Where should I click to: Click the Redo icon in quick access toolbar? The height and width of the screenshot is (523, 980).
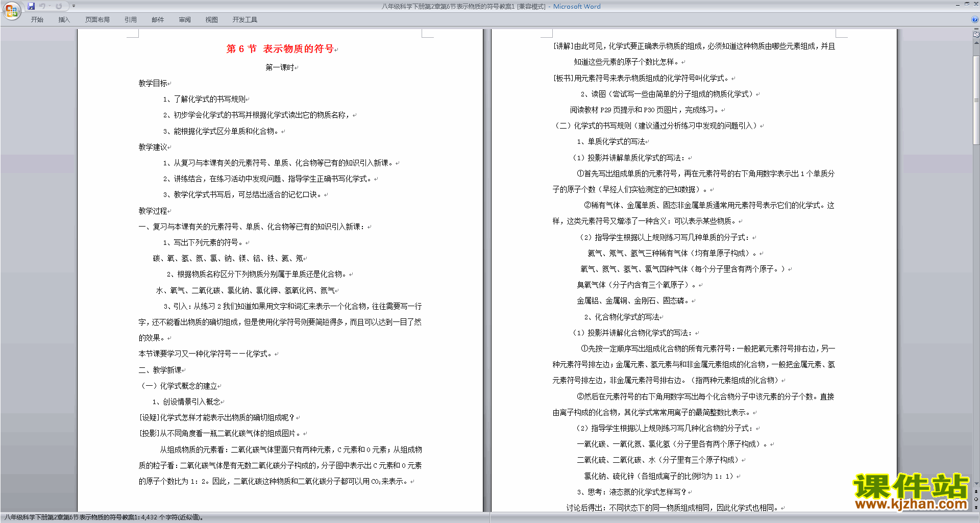[59, 6]
